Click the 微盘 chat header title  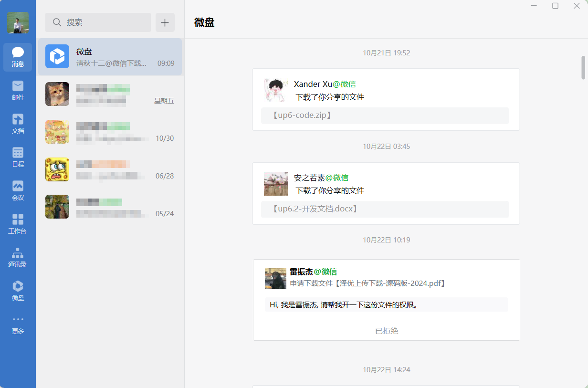204,22
